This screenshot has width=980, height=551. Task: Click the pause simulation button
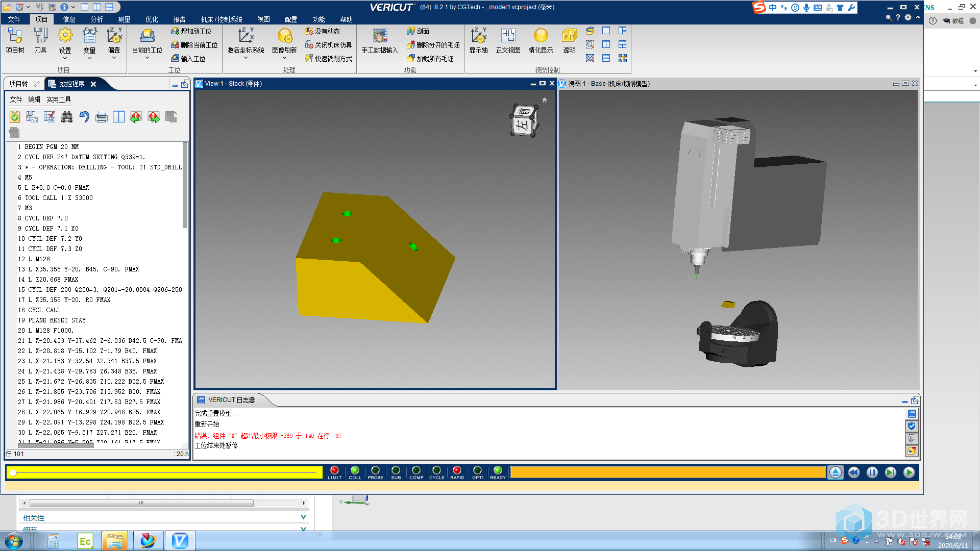872,472
